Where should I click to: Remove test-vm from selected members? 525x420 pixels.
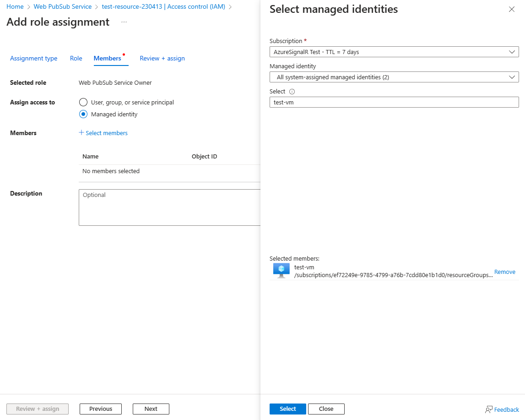504,272
